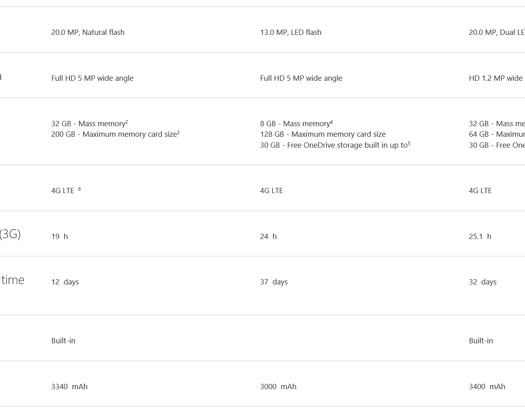Select the 20.0 MP, Natural flash text
This screenshot has height=420, width=525.
pyautogui.click(x=88, y=32)
